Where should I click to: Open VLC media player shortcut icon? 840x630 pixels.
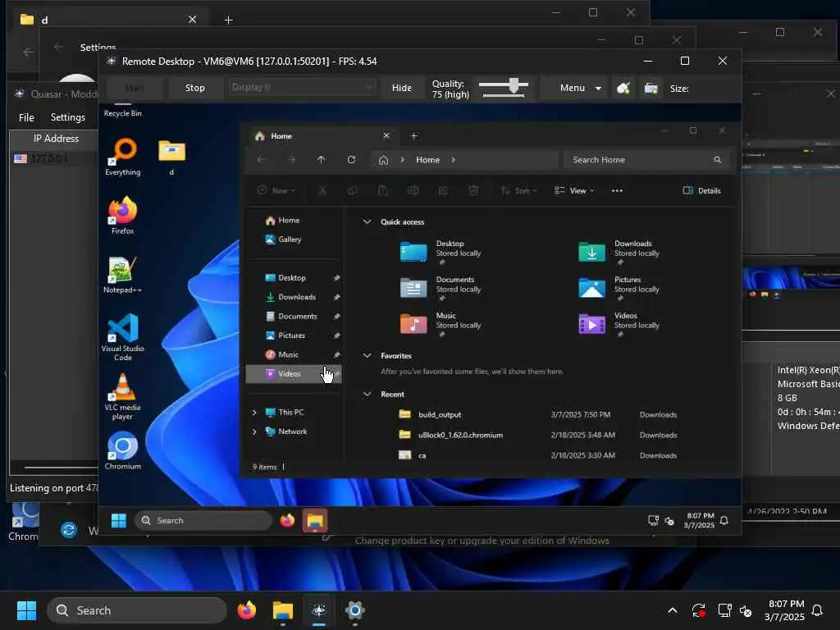[123, 396]
